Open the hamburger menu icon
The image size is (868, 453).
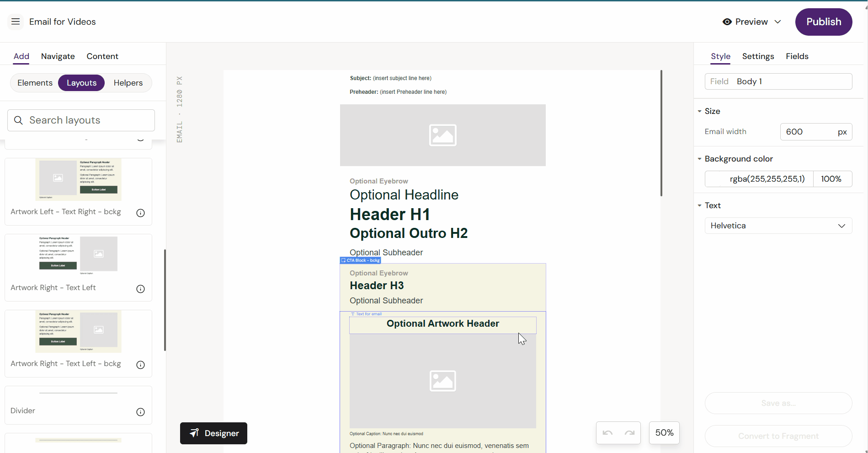[16, 22]
